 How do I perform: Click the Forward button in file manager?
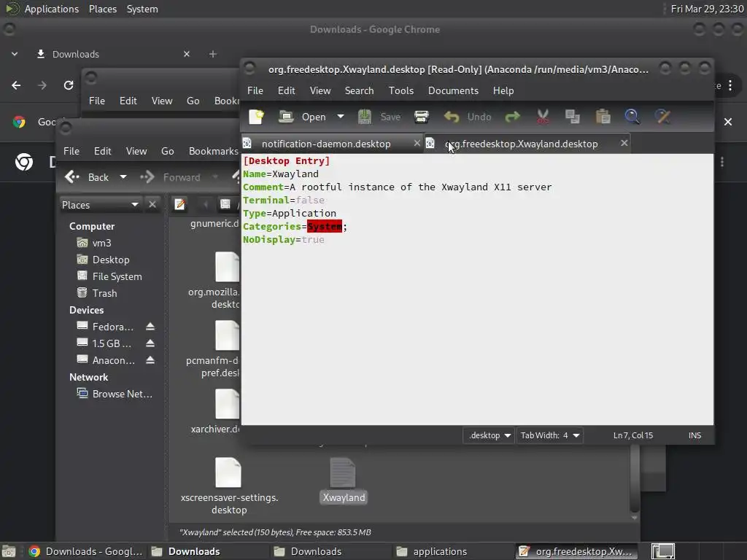[x=171, y=177]
